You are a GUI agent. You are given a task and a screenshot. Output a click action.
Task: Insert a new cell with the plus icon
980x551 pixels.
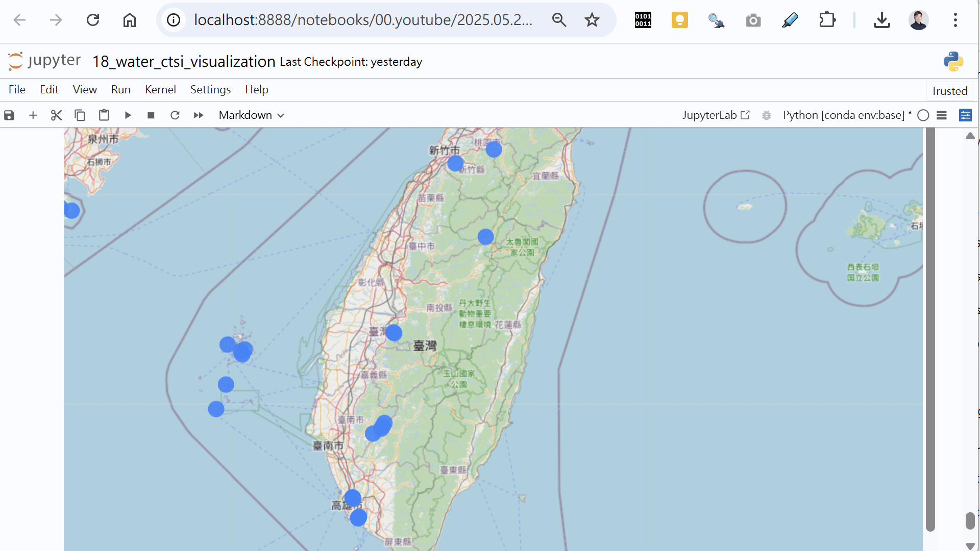(33, 115)
